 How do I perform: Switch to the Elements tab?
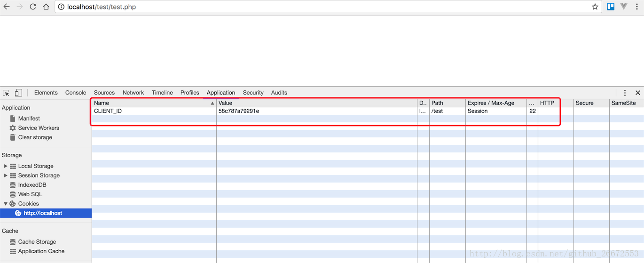tap(46, 93)
